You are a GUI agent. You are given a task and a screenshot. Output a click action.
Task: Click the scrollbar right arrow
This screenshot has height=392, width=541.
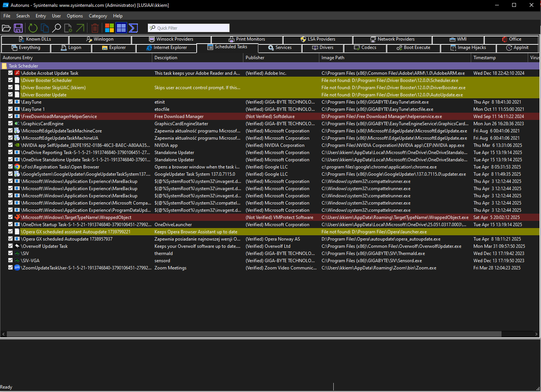click(x=537, y=334)
